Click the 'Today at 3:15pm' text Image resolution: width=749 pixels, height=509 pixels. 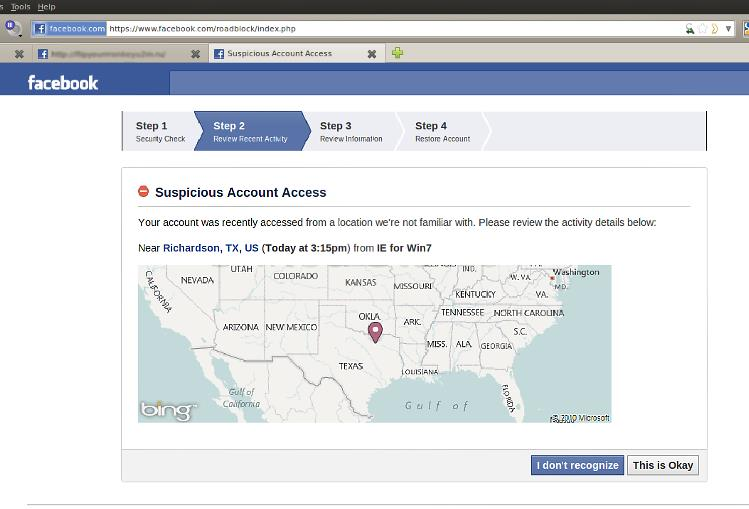tap(306, 248)
